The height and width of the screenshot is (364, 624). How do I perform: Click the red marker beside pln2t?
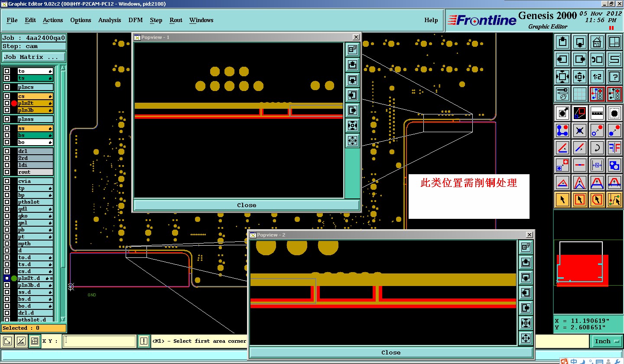(14, 103)
